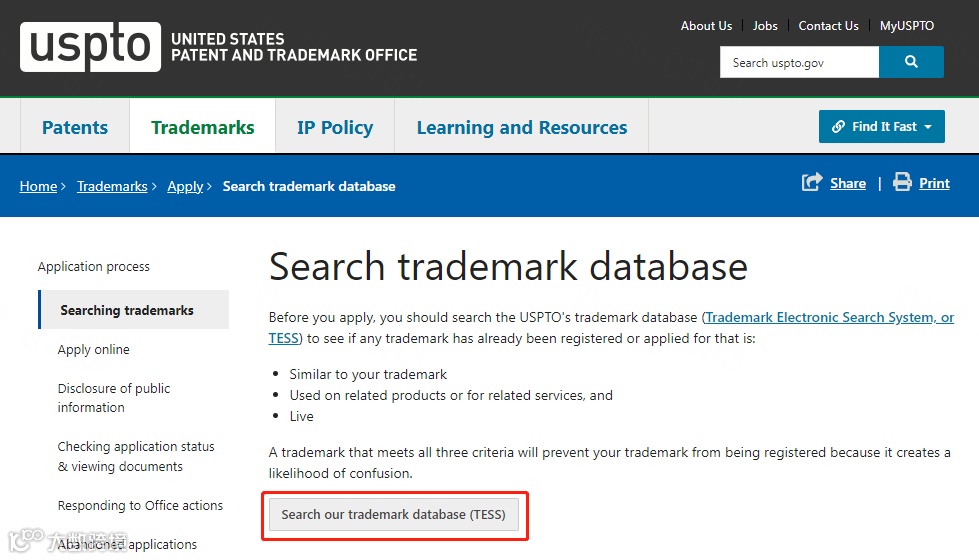979x560 pixels.
Task: Click the Print printer icon
Action: click(902, 182)
